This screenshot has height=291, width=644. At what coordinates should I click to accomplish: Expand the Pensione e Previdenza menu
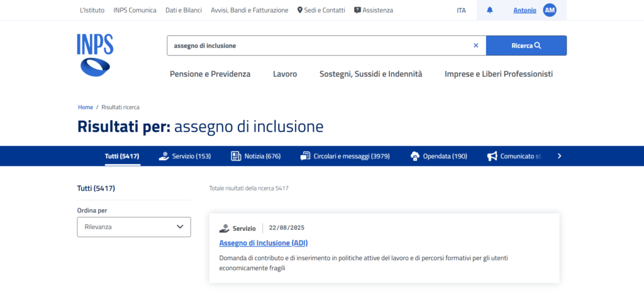click(x=210, y=74)
